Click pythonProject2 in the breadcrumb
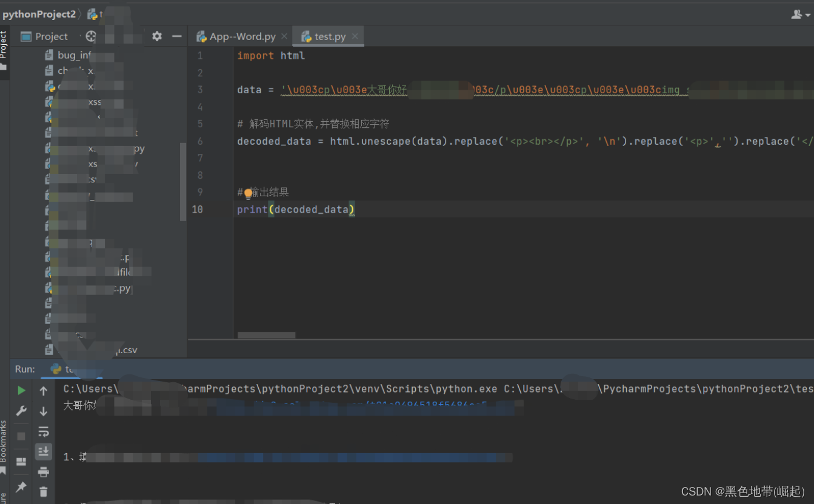 tap(39, 14)
